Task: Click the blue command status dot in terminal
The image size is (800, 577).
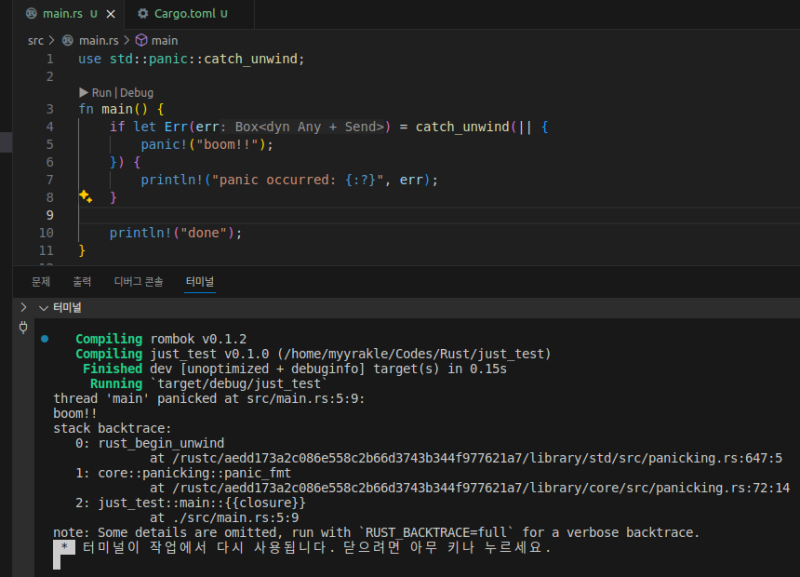Action: tap(45, 338)
